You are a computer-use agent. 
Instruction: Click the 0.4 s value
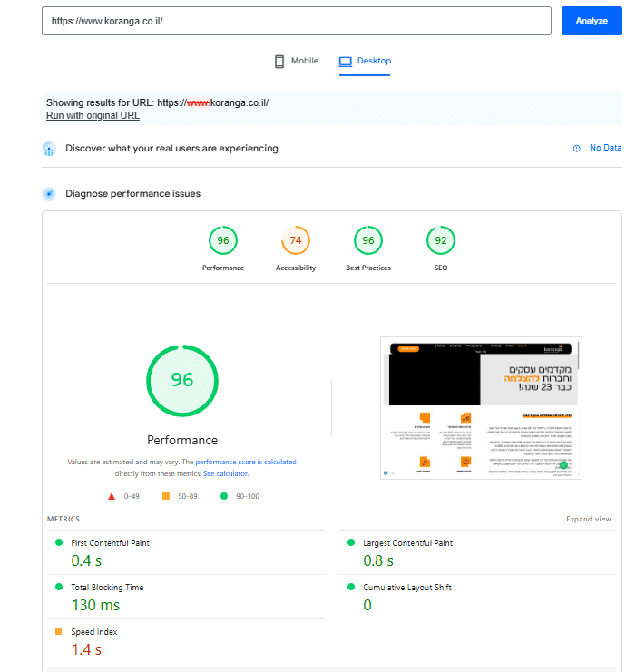point(86,561)
